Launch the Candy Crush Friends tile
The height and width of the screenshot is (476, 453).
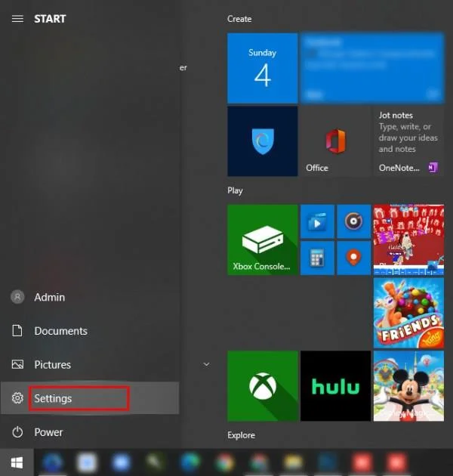pos(408,313)
